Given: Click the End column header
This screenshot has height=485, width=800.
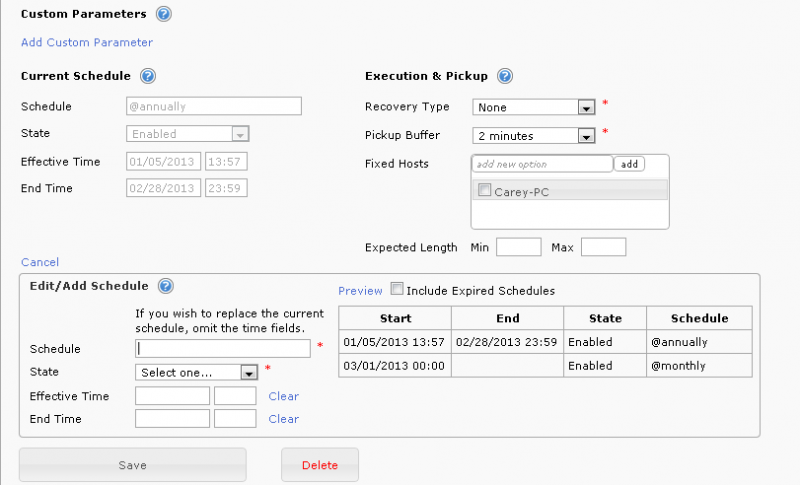Looking at the screenshot, I should pyautogui.click(x=508, y=318).
